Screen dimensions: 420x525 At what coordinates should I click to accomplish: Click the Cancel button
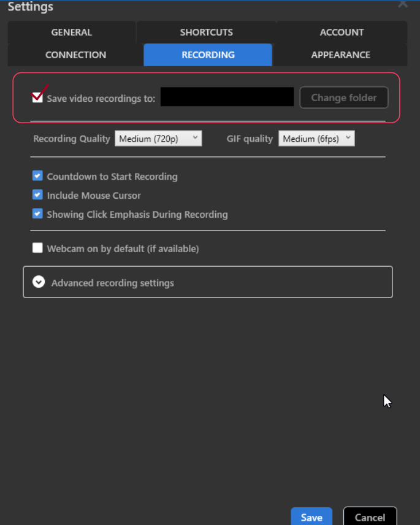pyautogui.click(x=370, y=517)
